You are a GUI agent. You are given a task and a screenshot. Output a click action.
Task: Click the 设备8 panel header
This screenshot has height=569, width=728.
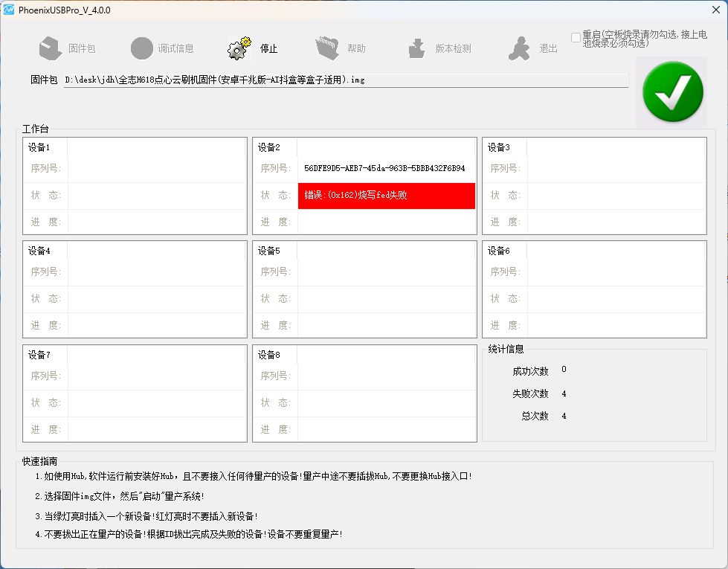269,355
